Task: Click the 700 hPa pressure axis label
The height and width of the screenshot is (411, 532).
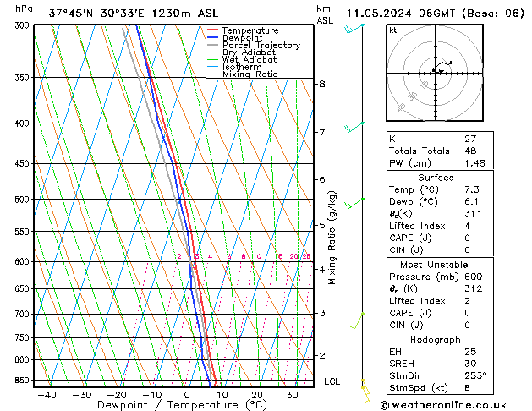Action: pyautogui.click(x=24, y=315)
